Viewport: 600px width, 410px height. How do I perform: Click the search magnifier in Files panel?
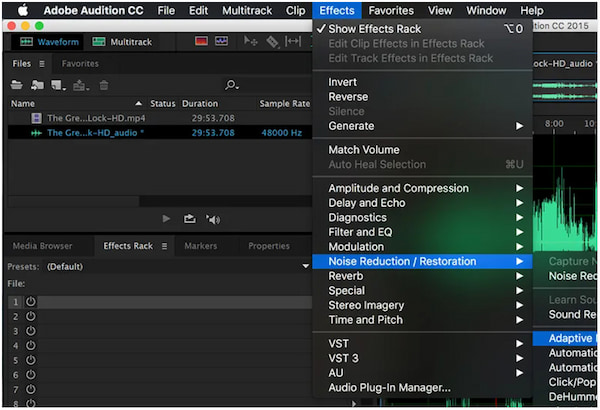231,85
